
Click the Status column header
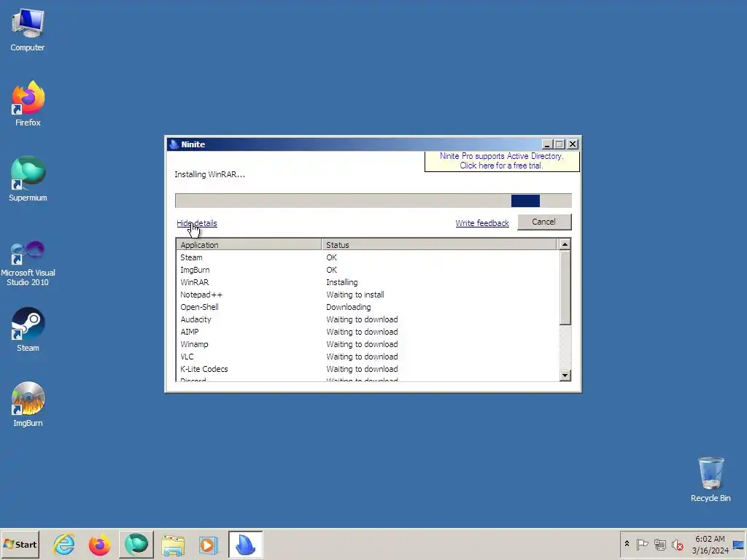tap(438, 245)
